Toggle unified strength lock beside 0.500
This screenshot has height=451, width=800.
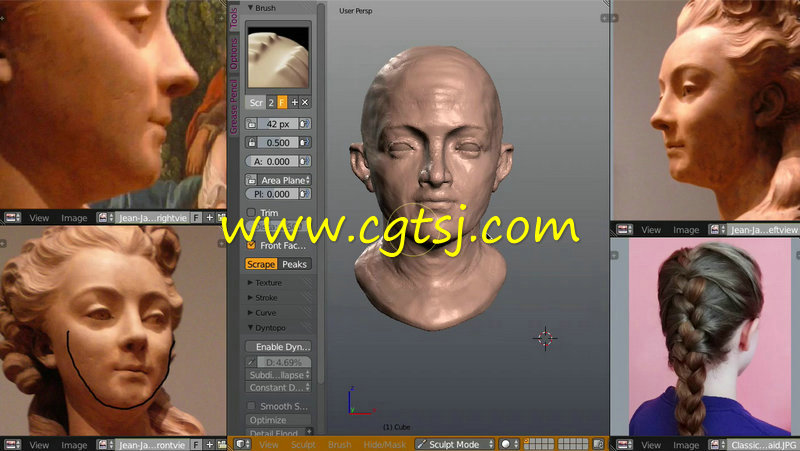tap(252, 142)
